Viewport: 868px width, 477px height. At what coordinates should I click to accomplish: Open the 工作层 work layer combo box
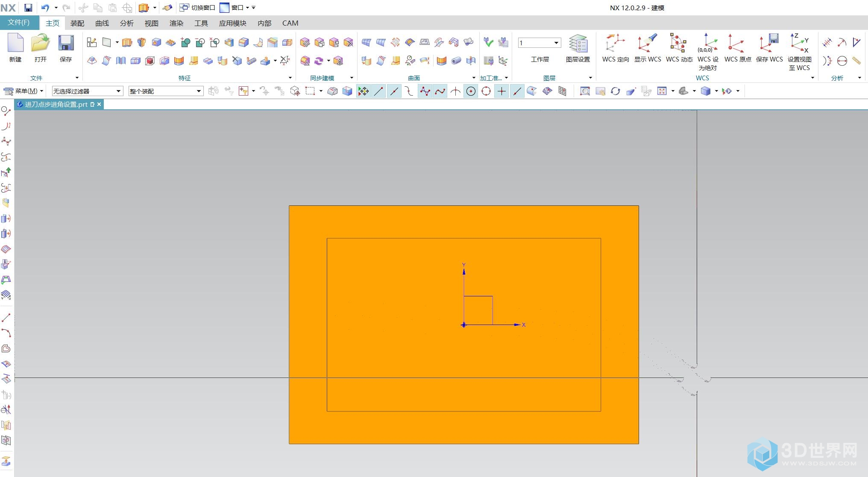(x=540, y=43)
